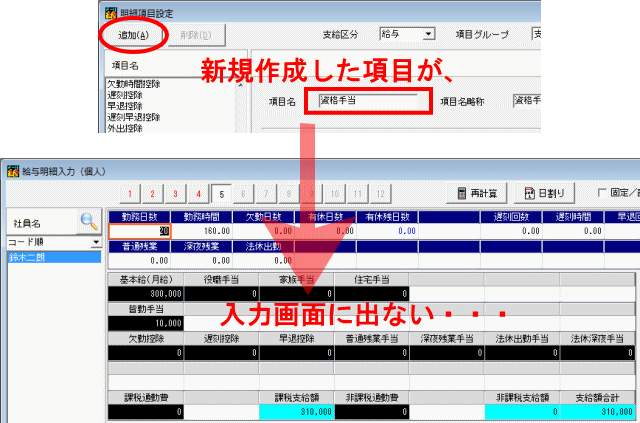Open the 支給区分 給与 dropdown

[x=428, y=34]
